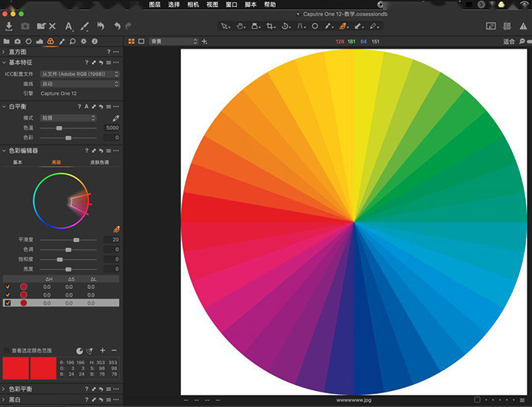
Task: Open the white balance 模式 dropdown
Action: [x=68, y=118]
